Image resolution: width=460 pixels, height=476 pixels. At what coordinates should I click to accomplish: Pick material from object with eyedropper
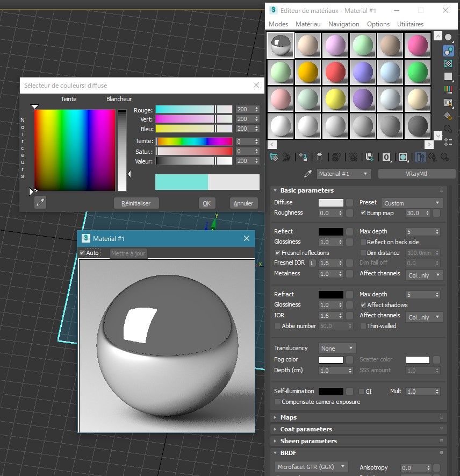coord(308,174)
